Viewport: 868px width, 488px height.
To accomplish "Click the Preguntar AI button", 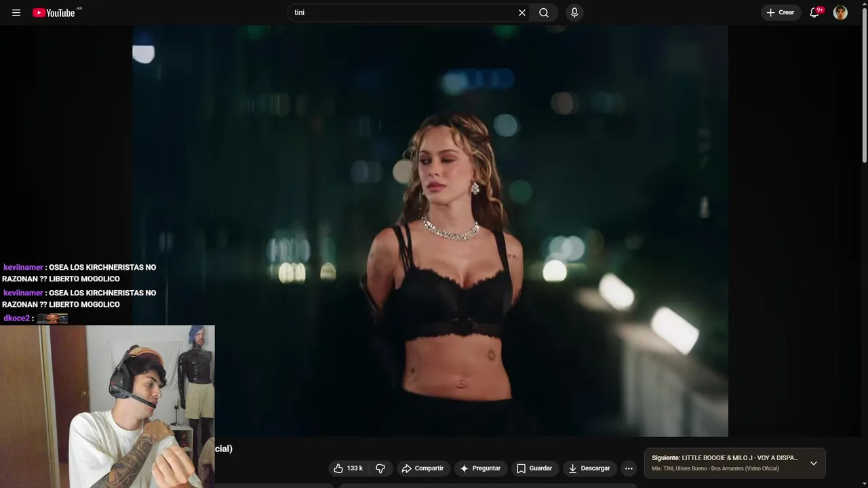I will click(x=481, y=468).
